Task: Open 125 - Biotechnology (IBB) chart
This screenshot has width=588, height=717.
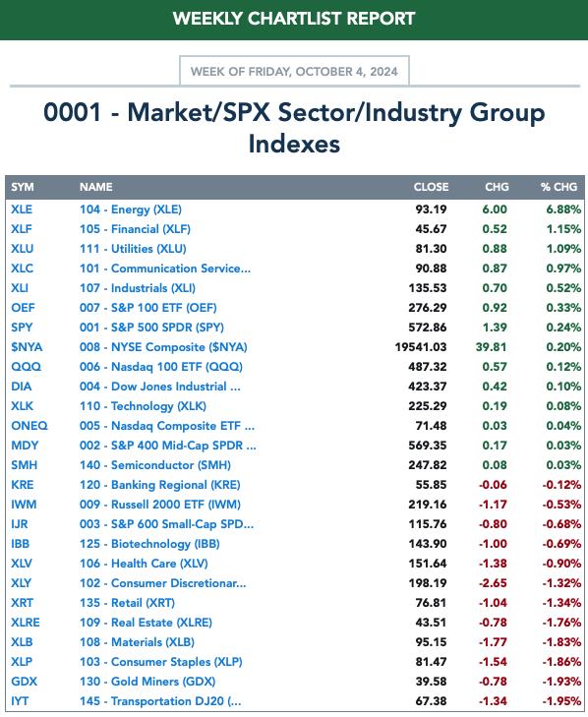Action: coord(149,544)
